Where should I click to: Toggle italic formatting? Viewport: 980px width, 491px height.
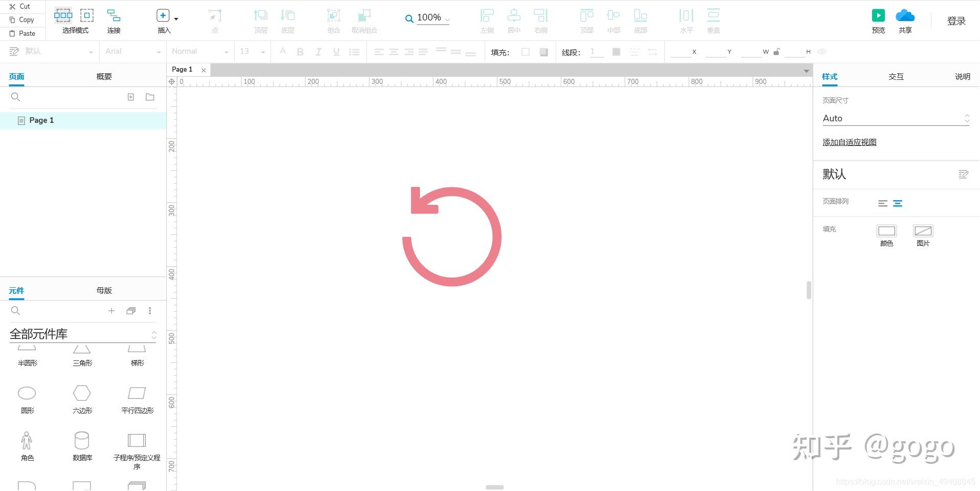tap(318, 52)
